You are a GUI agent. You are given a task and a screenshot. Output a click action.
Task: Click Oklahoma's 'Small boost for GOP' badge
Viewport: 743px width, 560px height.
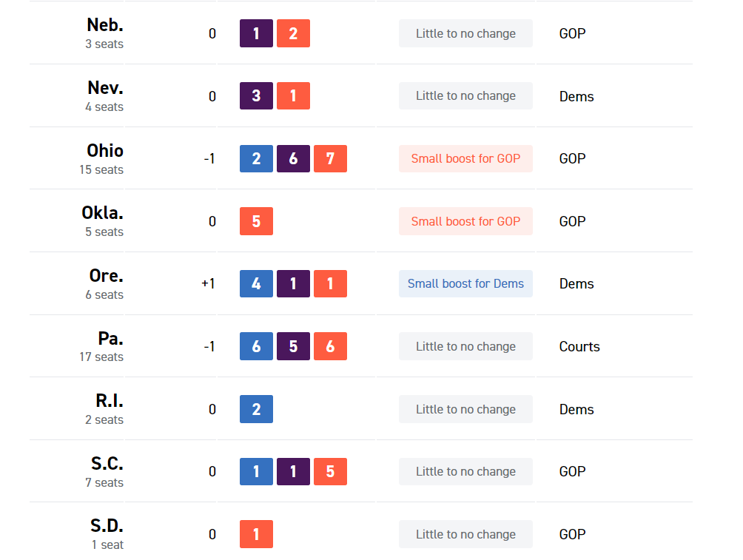(x=465, y=221)
